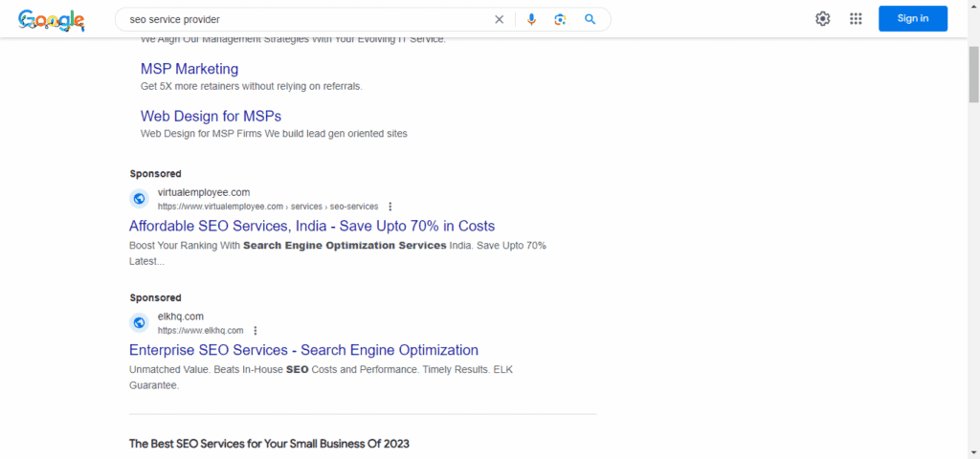This screenshot has width=980, height=459.
Task: Open the Web Design for MSPs link
Action: coord(211,116)
